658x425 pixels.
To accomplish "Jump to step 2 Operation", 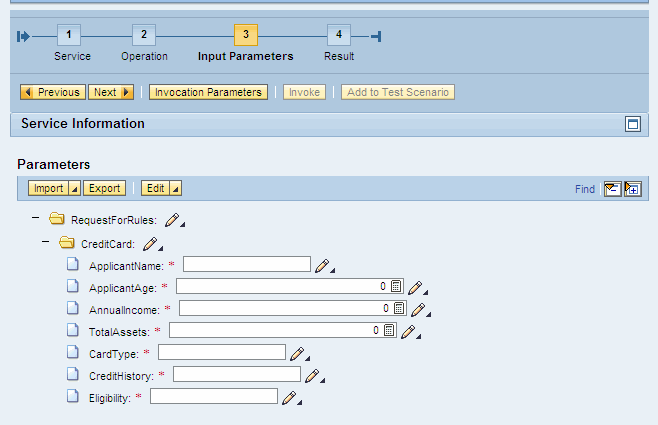I will coord(143,36).
